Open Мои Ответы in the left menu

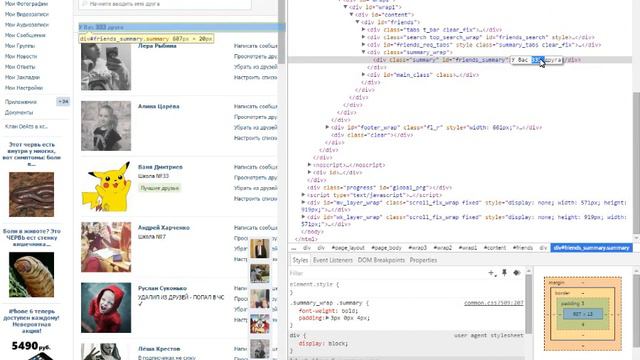click(20, 67)
